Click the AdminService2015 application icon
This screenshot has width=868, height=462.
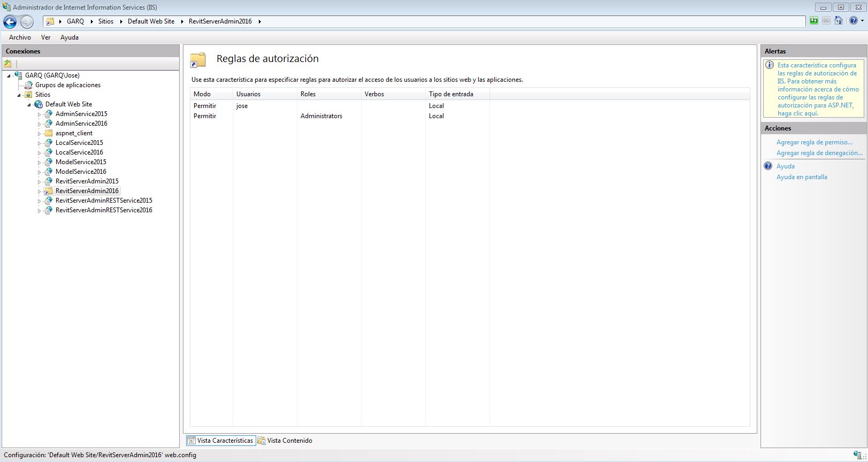(x=48, y=114)
